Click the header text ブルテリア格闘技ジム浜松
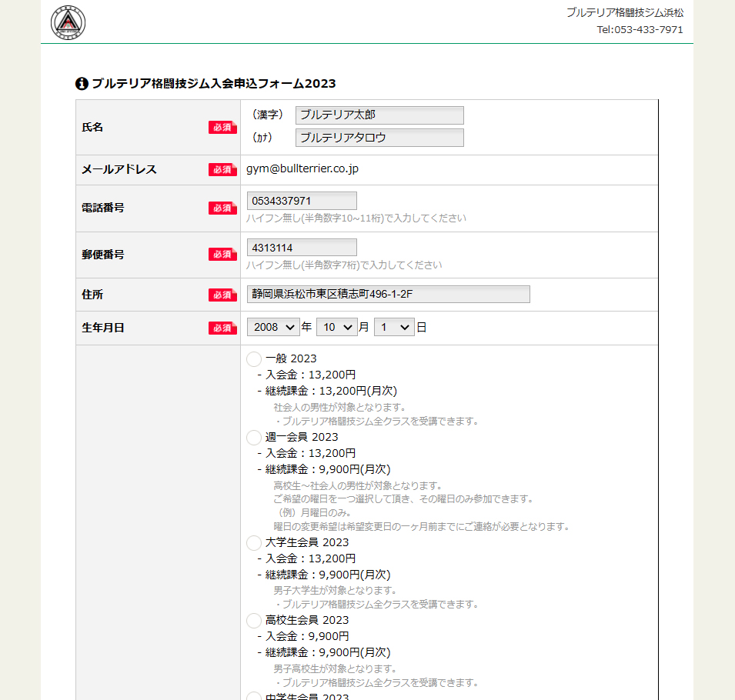 click(x=625, y=12)
